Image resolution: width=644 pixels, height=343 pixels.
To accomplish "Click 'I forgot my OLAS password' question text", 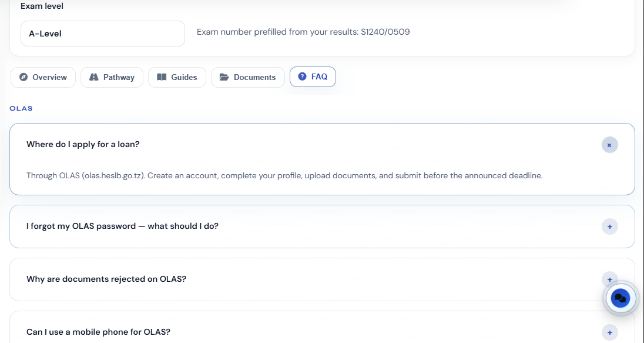I will pos(122,226).
